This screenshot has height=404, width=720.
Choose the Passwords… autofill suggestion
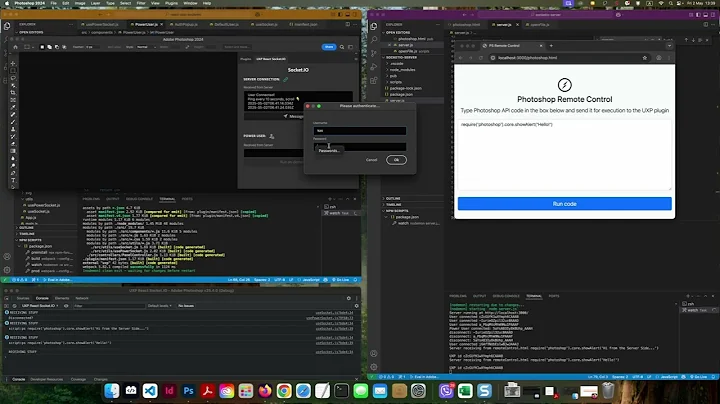(x=329, y=151)
